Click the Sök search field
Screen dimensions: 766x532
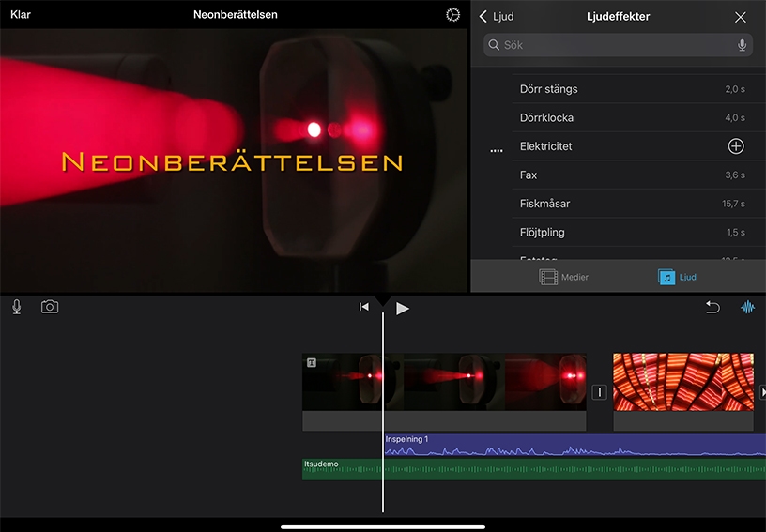coord(618,45)
